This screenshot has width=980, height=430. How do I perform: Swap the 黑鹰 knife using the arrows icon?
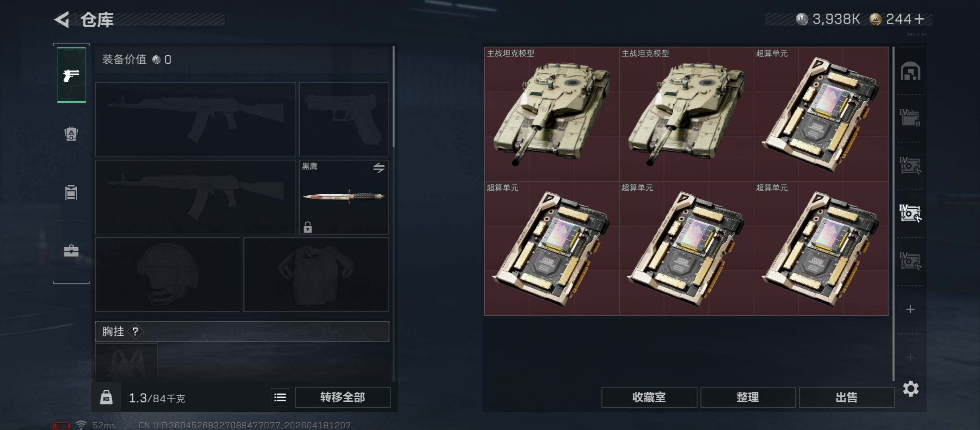point(379,168)
